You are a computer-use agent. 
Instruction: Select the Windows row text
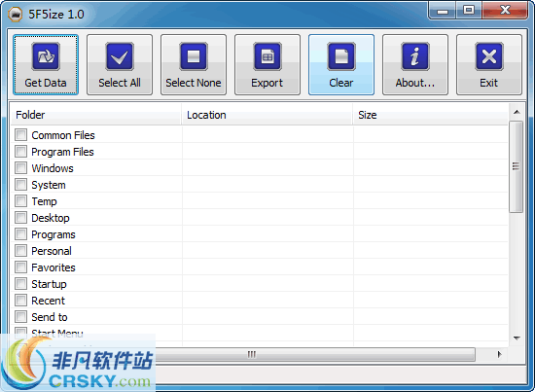tap(53, 168)
